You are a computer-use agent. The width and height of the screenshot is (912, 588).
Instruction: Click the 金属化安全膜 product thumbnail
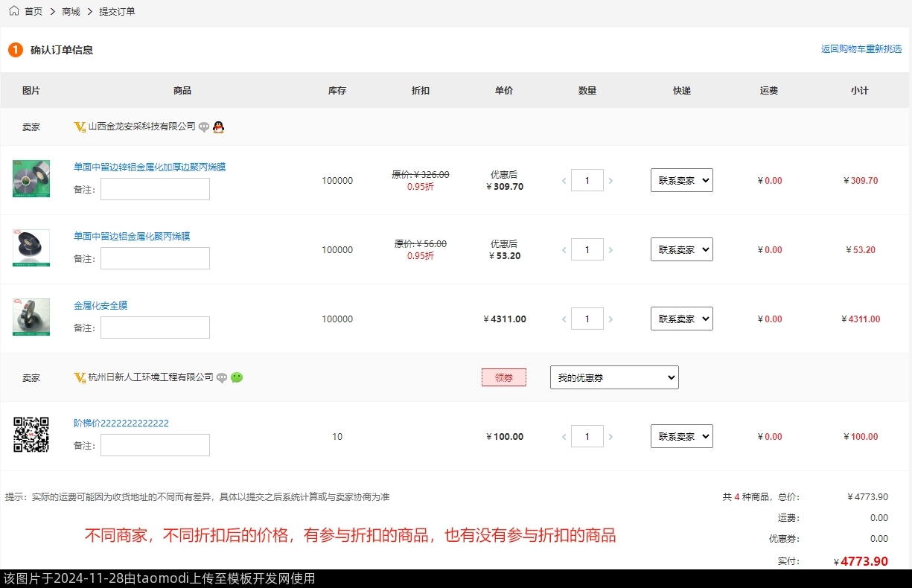(31, 317)
